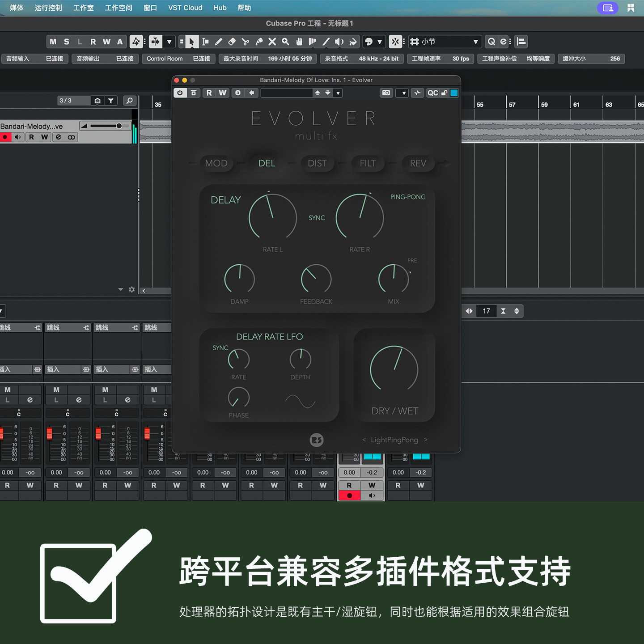
Task: Switch A/B setting in plugin header
Action: [238, 93]
